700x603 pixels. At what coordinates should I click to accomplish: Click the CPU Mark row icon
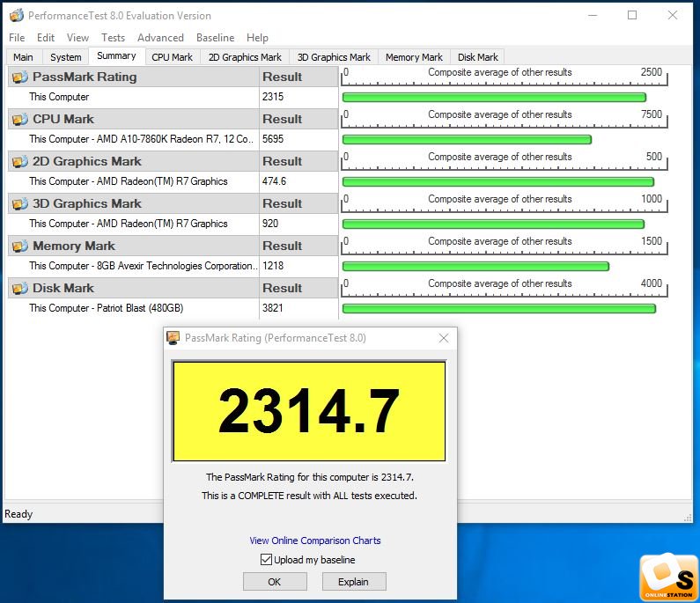[x=19, y=119]
